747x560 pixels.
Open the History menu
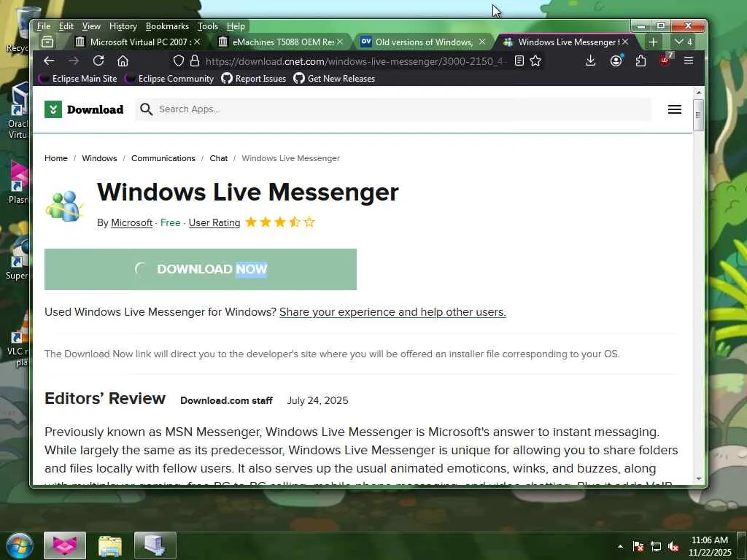click(123, 26)
